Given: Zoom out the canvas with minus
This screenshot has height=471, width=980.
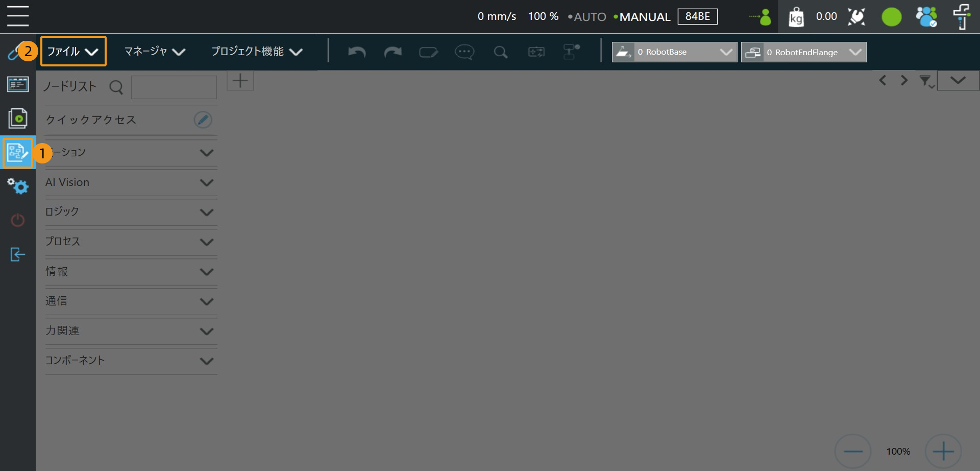Looking at the screenshot, I should tap(853, 452).
